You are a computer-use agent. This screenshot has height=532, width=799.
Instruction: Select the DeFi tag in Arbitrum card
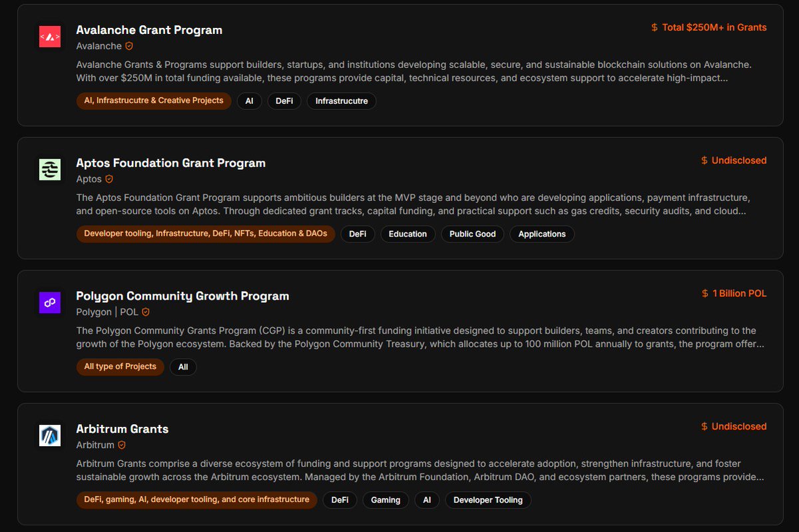click(x=340, y=500)
